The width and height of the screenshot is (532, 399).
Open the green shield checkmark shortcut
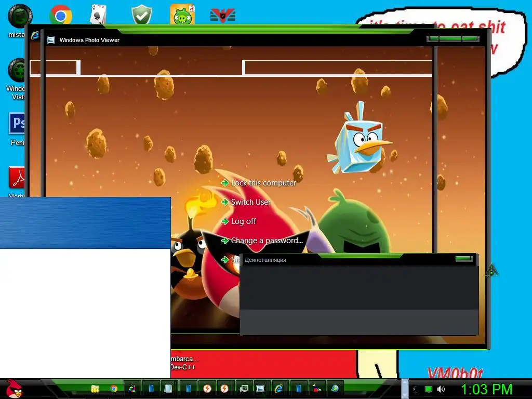pos(141,15)
